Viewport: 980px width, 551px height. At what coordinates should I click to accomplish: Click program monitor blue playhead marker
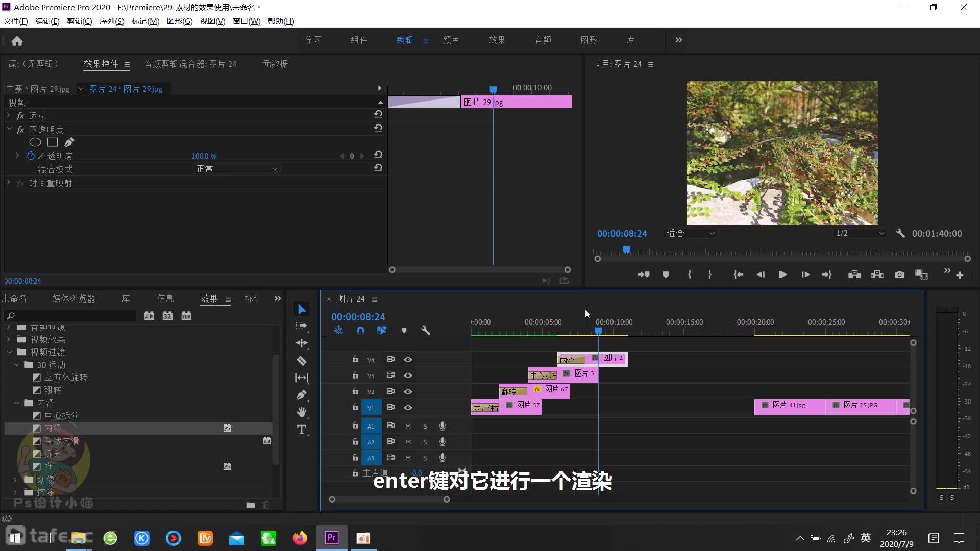tap(626, 249)
